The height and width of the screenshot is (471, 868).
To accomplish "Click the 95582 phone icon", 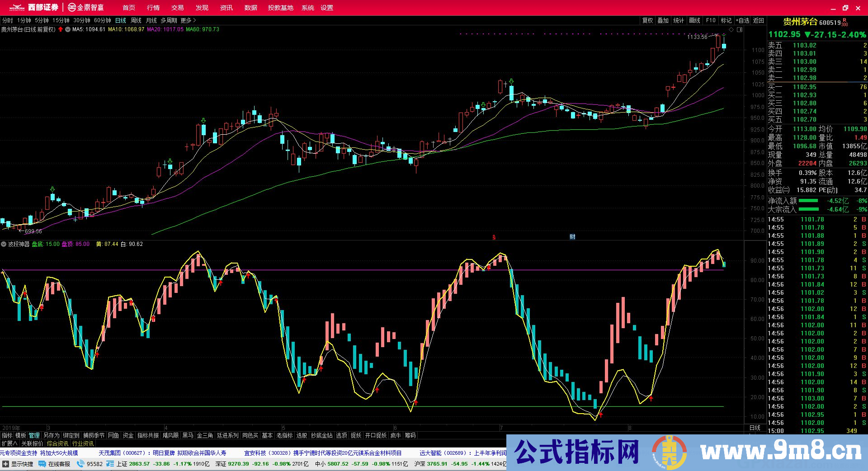I will point(80,464).
